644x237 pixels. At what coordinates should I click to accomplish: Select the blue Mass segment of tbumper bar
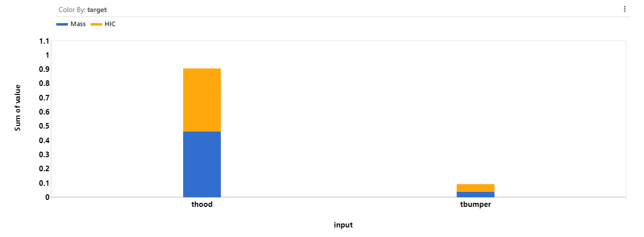[x=475, y=194]
